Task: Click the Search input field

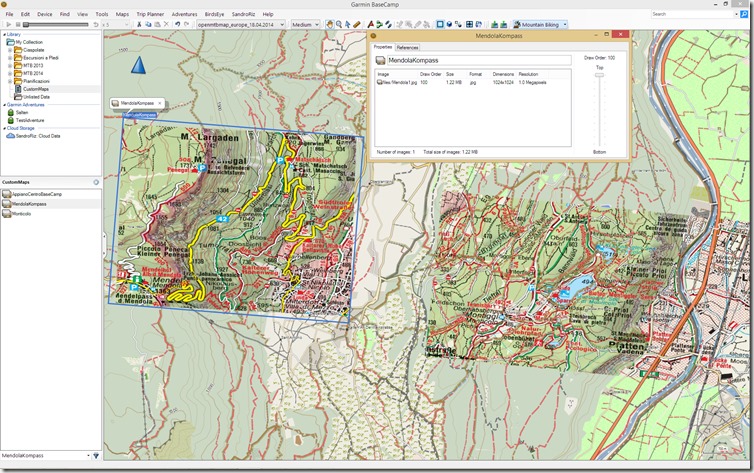Action: (694, 14)
